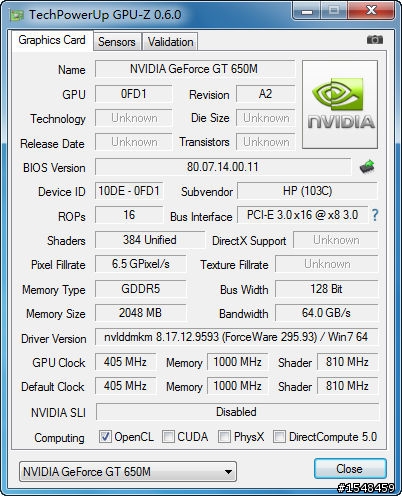Click the Technology Unknown field
The height and width of the screenshot is (496, 402).
[x=133, y=118]
